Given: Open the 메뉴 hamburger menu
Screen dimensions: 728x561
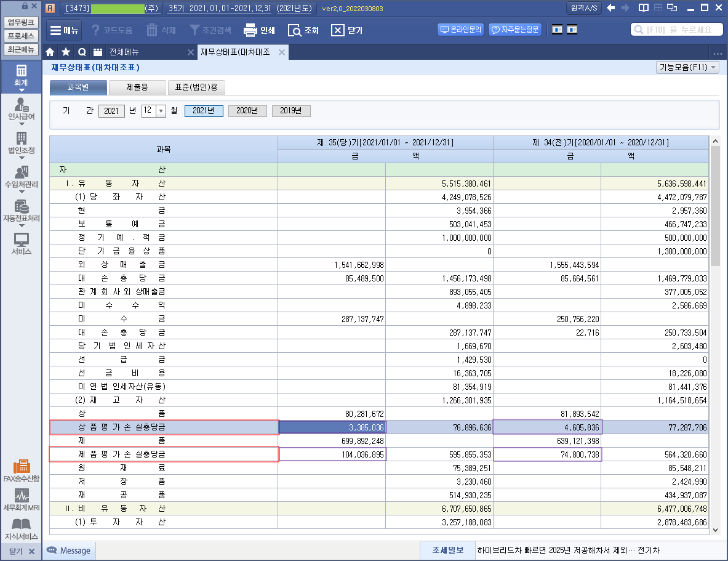Looking at the screenshot, I should click(x=63, y=30).
